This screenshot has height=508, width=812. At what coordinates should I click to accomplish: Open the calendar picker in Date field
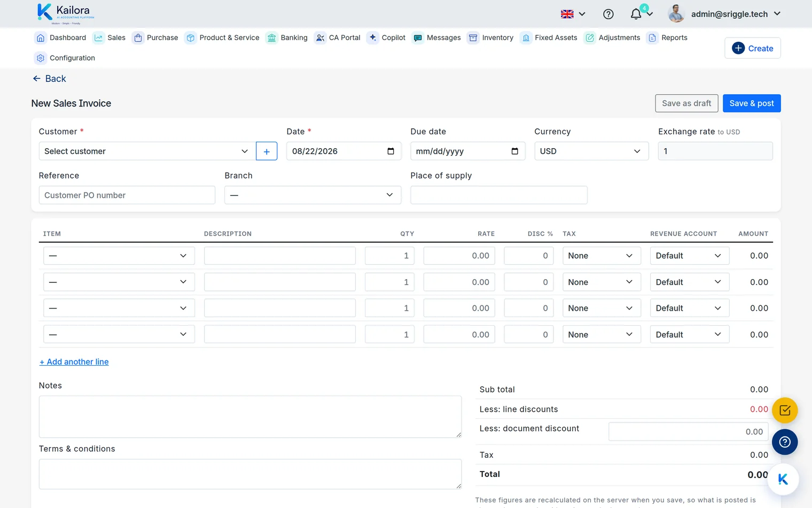click(x=391, y=151)
